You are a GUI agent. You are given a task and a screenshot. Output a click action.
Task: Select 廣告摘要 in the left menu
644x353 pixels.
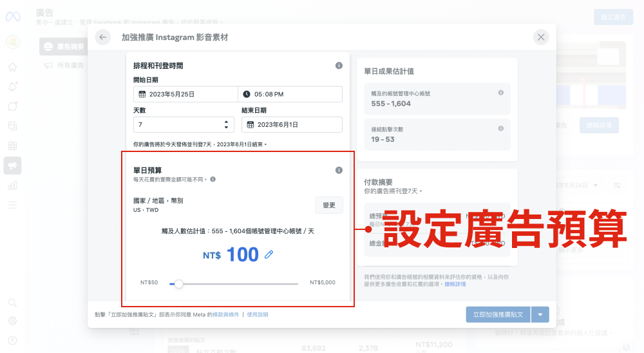click(63, 46)
